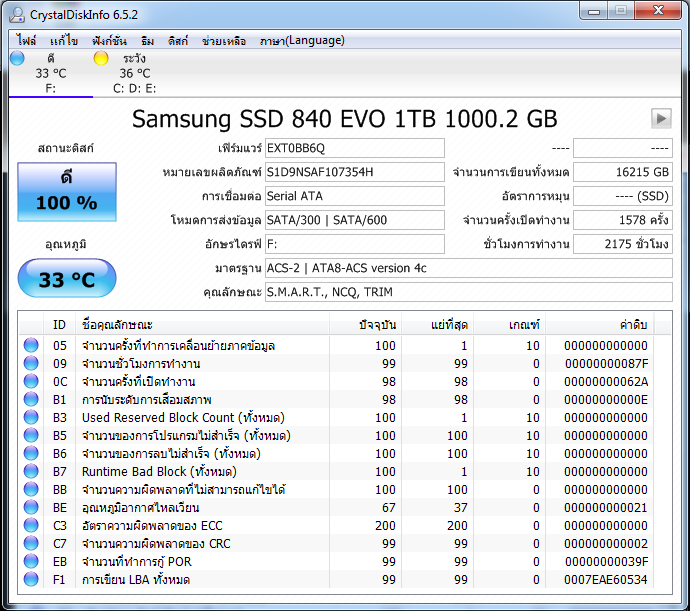This screenshot has width=690, height=612.
Task: Click status circle of attribute B6
Action: click(31, 453)
